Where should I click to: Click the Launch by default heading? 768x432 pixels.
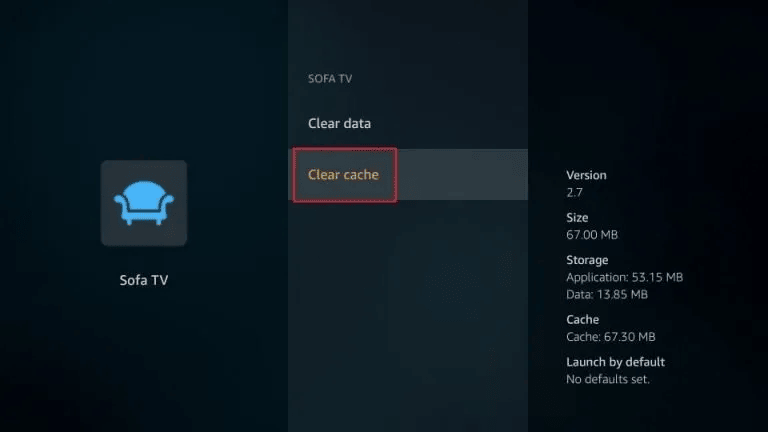pyautogui.click(x=615, y=362)
